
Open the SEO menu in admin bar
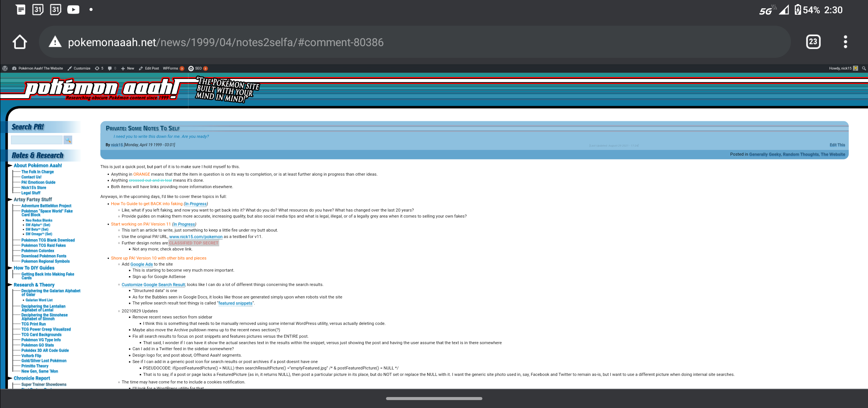click(198, 68)
